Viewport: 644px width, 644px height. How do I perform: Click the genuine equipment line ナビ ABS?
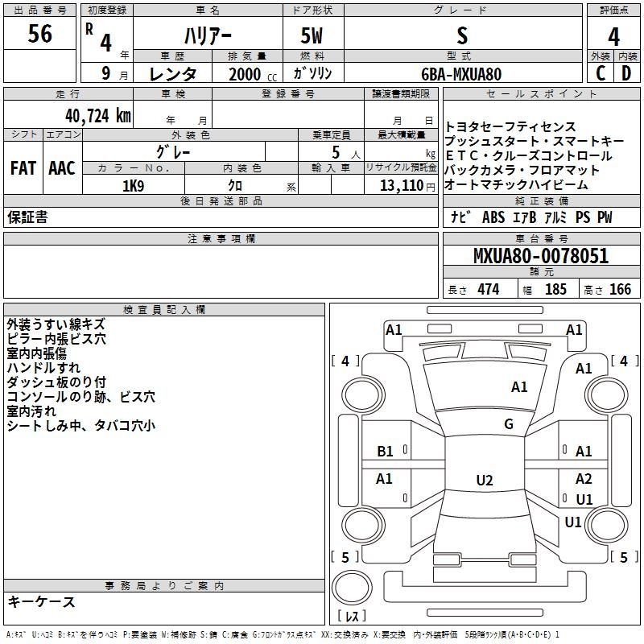(x=531, y=217)
